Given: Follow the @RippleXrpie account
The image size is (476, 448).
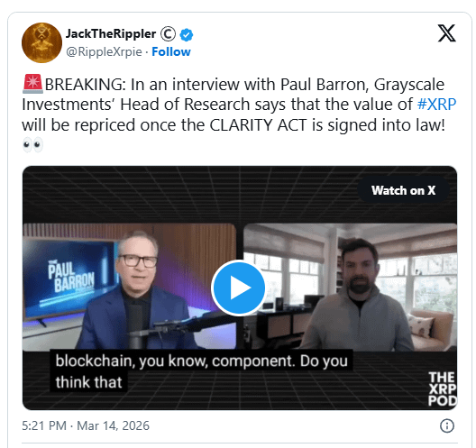Looking at the screenshot, I should (x=171, y=52).
